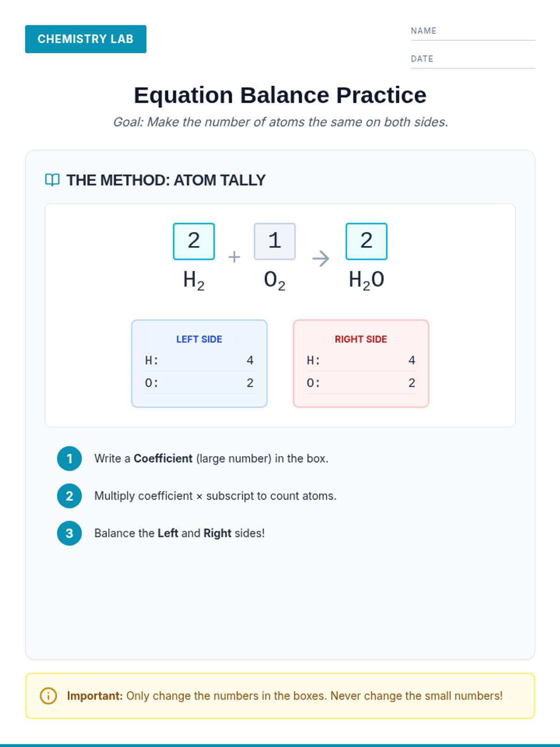
Task: Select the coefficient box above O2
Action: [274, 241]
